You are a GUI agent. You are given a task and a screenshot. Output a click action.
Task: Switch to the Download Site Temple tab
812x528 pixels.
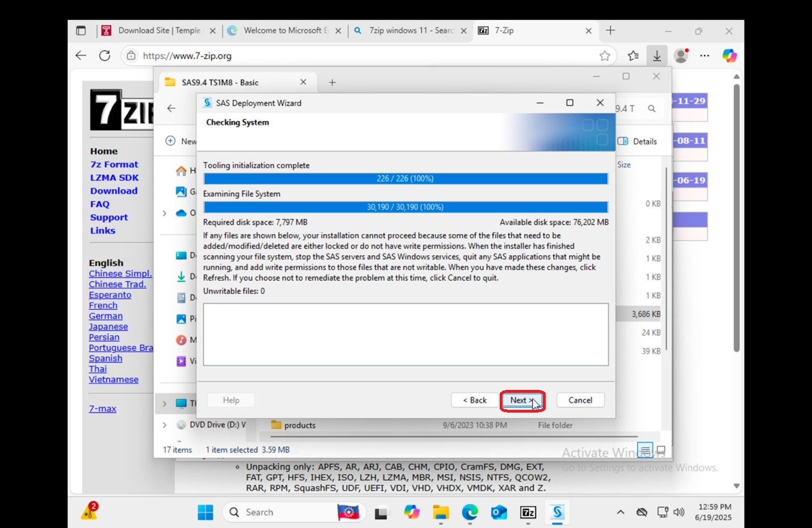(159, 31)
